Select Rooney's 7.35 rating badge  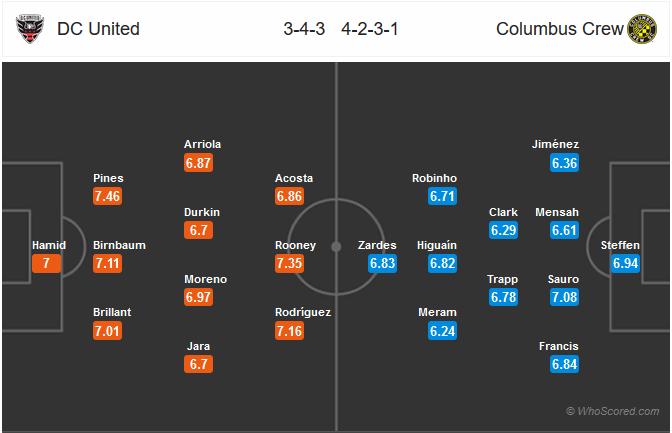[289, 263]
